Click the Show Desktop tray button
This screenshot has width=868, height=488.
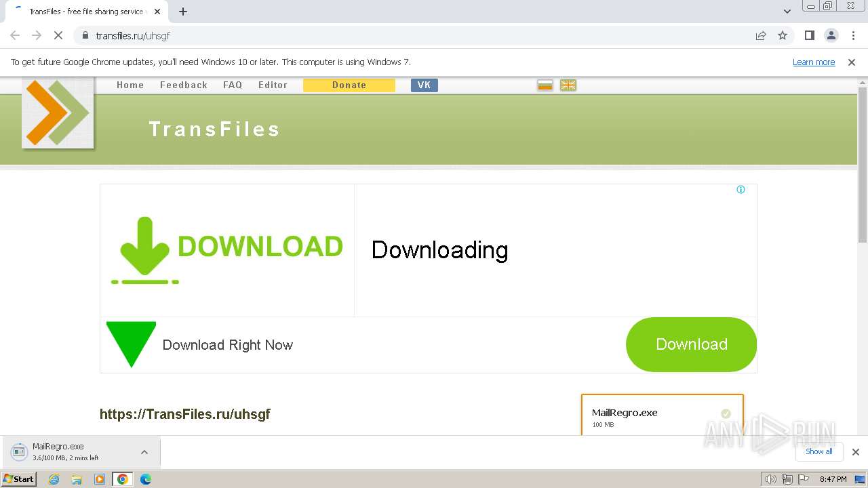(x=860, y=479)
